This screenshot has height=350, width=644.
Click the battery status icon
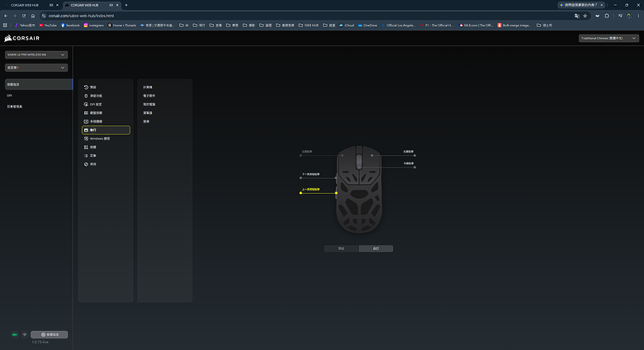tap(15, 335)
